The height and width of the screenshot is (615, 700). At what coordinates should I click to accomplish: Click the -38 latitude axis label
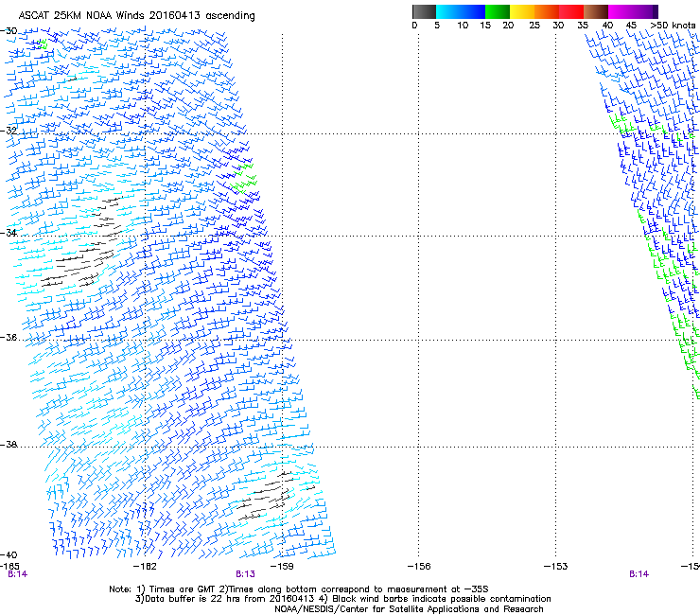tap(9, 445)
